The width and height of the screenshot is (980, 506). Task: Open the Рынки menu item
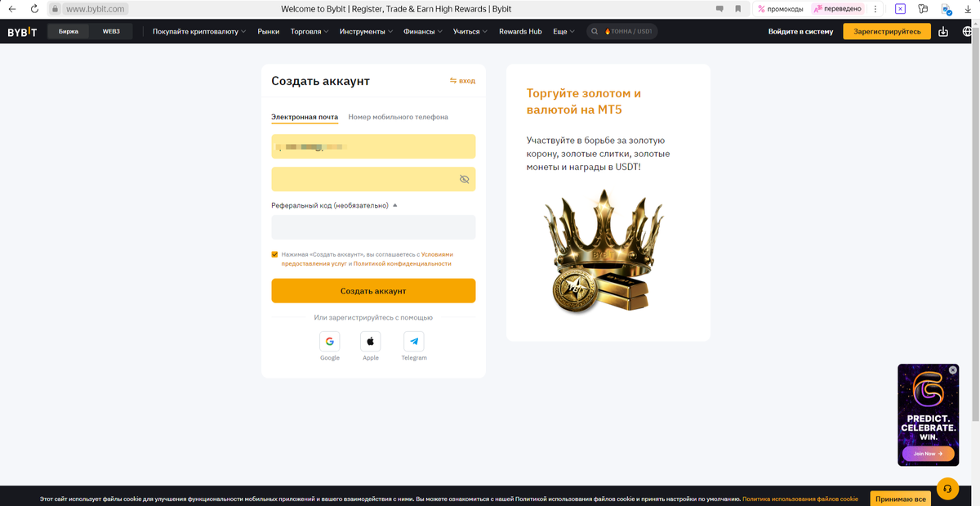pos(269,32)
